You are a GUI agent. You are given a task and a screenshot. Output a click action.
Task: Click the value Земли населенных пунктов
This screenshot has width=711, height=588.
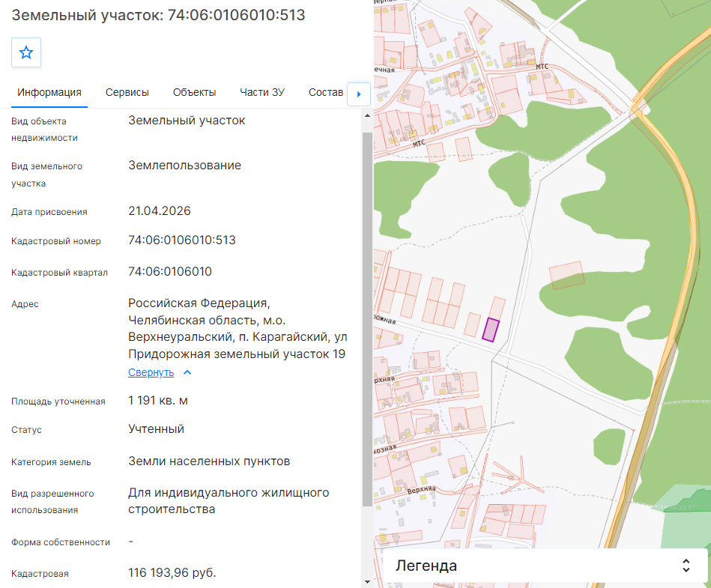point(209,461)
